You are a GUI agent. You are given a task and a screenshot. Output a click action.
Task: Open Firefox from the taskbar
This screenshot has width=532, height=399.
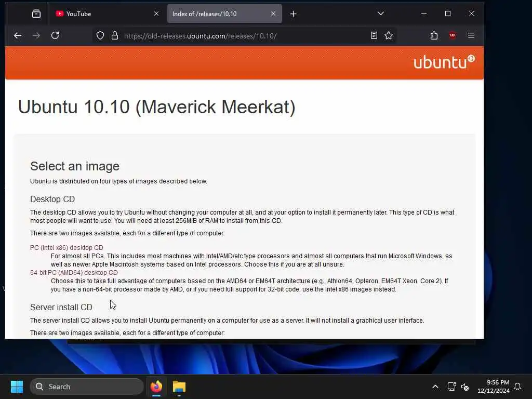pyautogui.click(x=156, y=387)
